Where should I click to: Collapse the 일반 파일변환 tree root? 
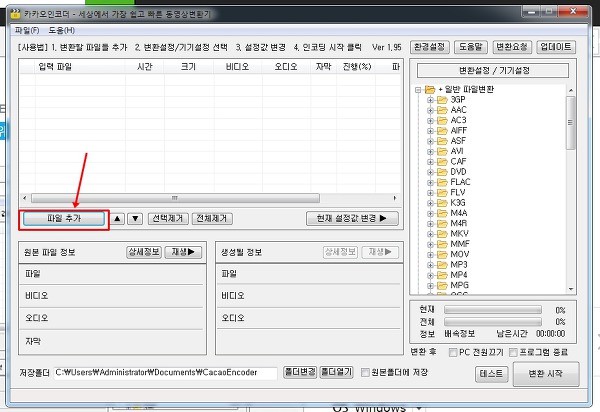pos(418,90)
